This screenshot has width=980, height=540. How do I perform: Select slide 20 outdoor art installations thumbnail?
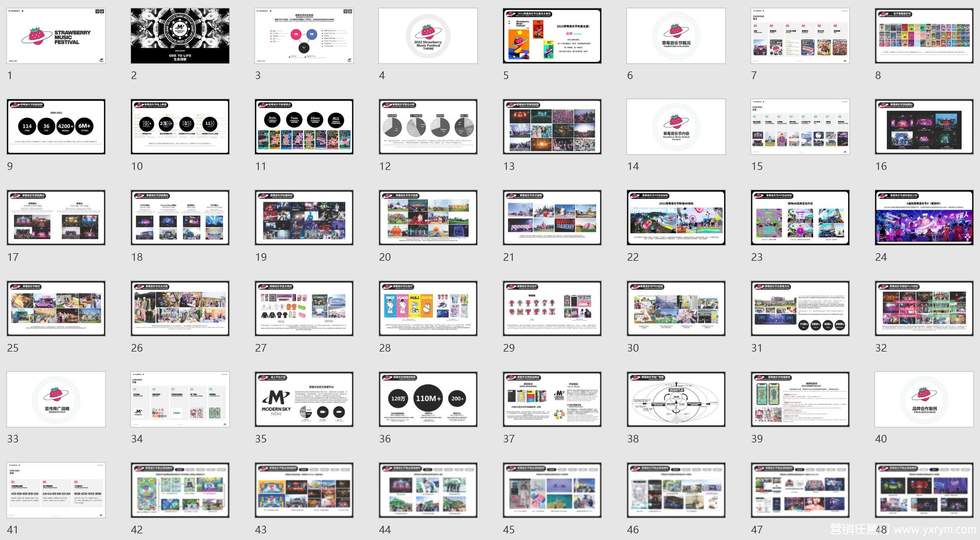pyautogui.click(x=428, y=218)
